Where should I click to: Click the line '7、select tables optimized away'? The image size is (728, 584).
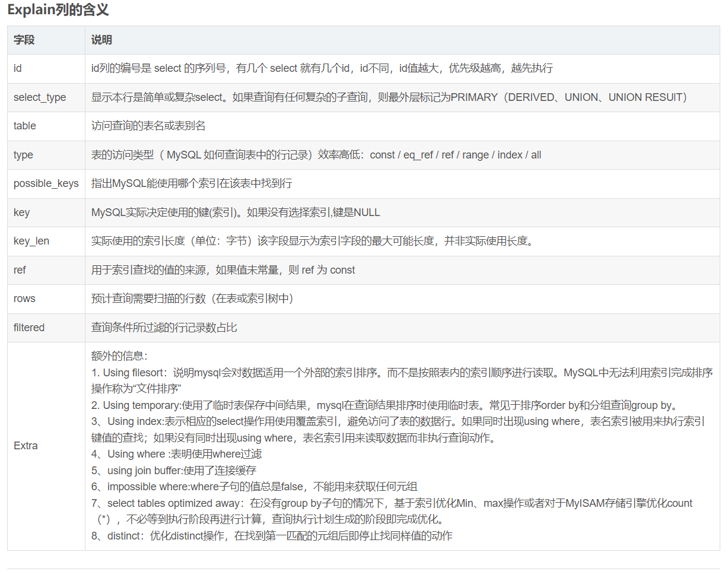392,503
